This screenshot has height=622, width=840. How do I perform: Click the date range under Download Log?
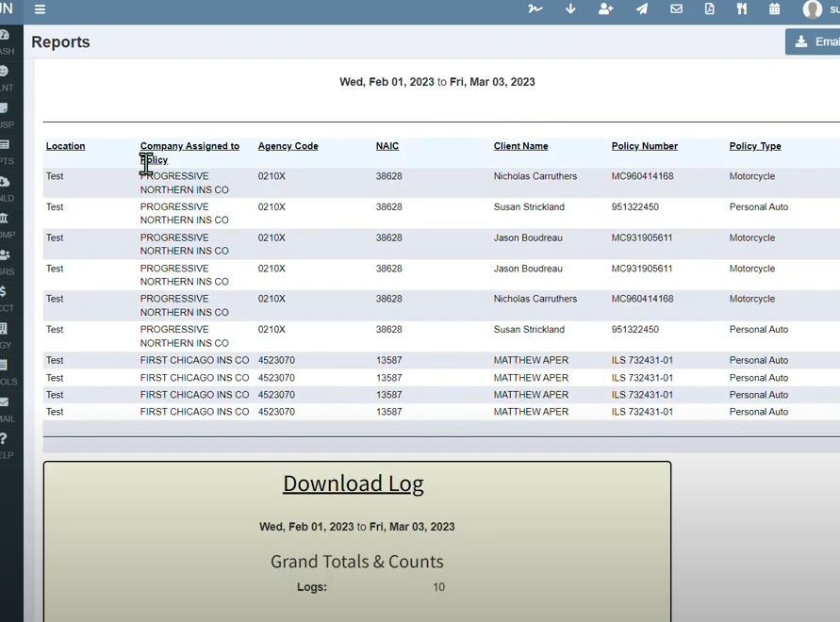[356, 527]
